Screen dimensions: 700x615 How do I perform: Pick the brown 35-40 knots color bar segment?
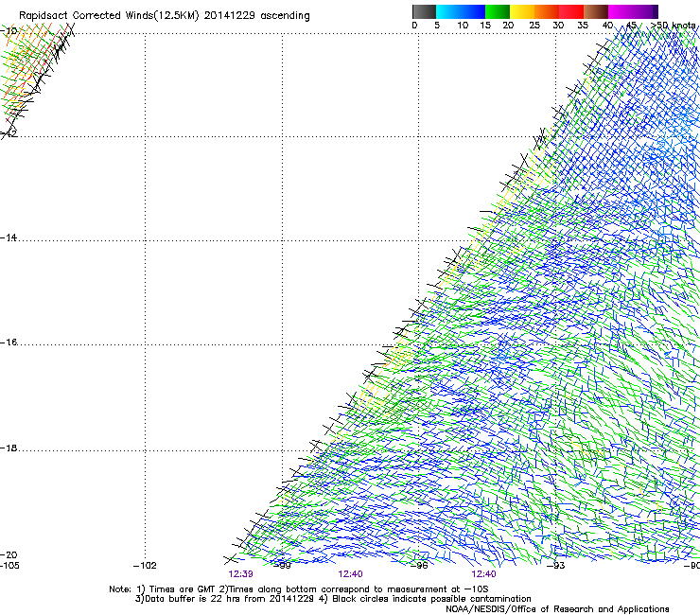click(596, 11)
